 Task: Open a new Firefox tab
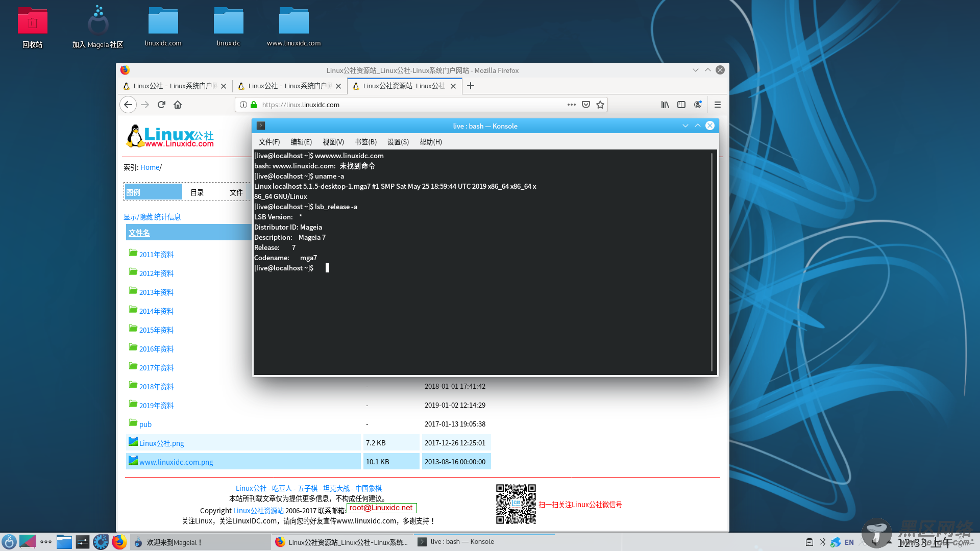[x=471, y=86]
